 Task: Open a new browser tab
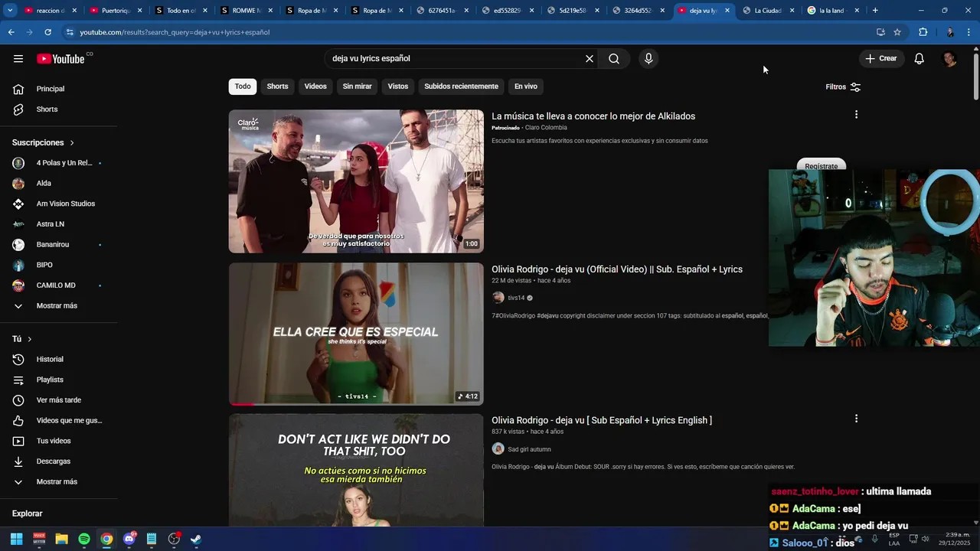[x=875, y=11]
